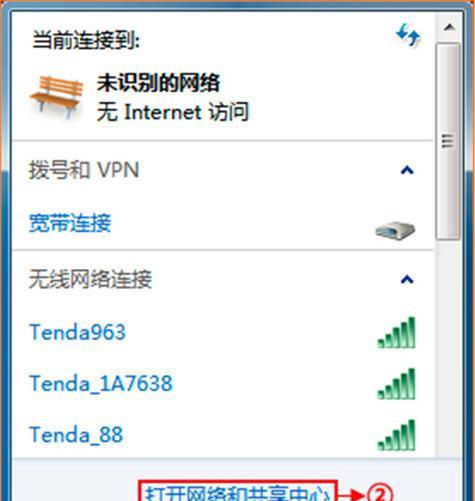
Task: Open 打开网络和共享中心 link
Action: tap(238, 493)
